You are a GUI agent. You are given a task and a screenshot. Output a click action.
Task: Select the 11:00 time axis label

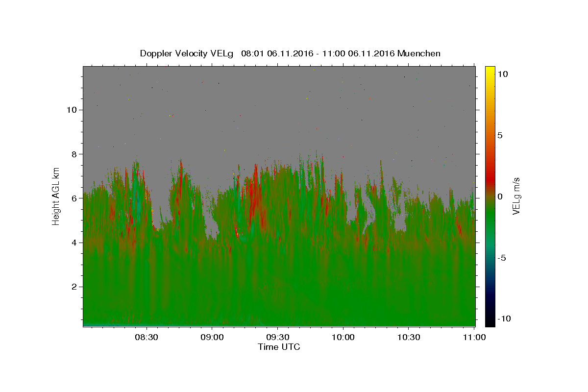[474, 337]
